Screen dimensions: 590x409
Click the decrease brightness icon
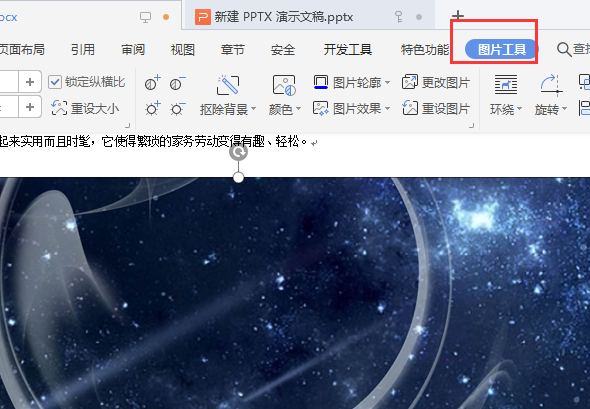177,109
